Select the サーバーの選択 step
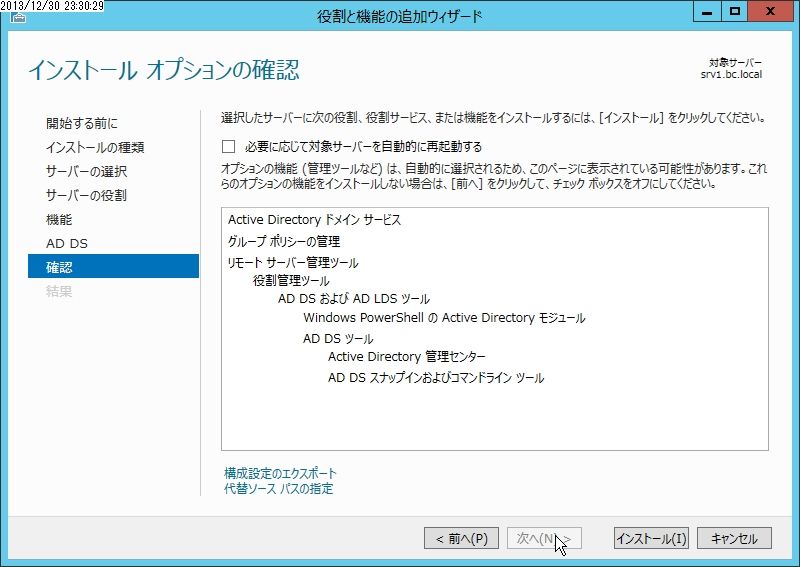This screenshot has height=567, width=800. [x=86, y=171]
